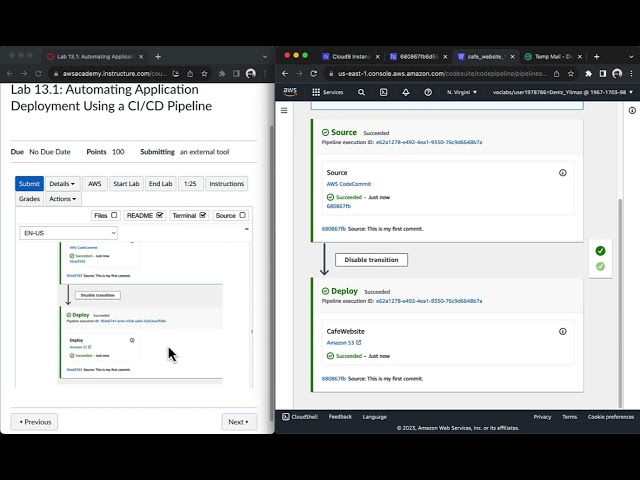Click the Previous navigation button

click(x=34, y=422)
